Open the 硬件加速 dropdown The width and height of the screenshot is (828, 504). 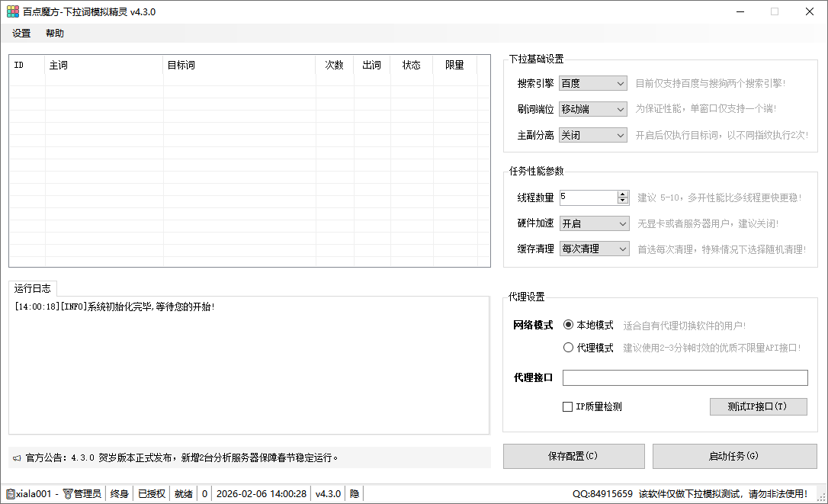(593, 223)
